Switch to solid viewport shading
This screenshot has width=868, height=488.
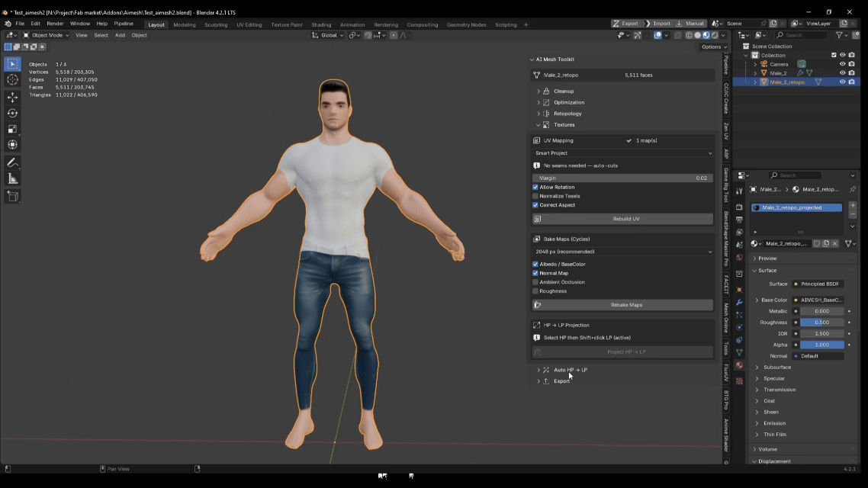click(x=697, y=35)
